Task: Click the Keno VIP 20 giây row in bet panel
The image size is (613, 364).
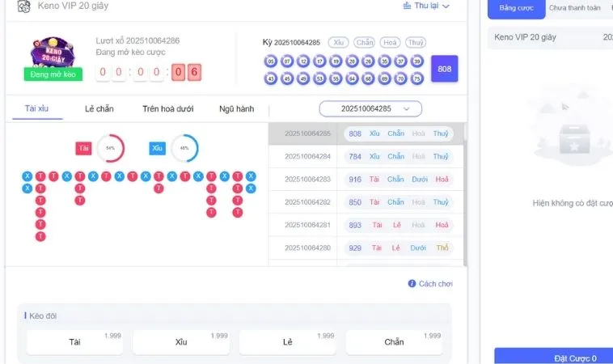Action: [550, 37]
